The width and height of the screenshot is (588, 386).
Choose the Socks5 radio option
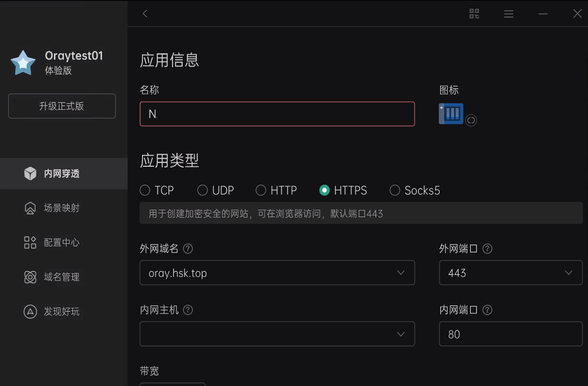coord(395,190)
